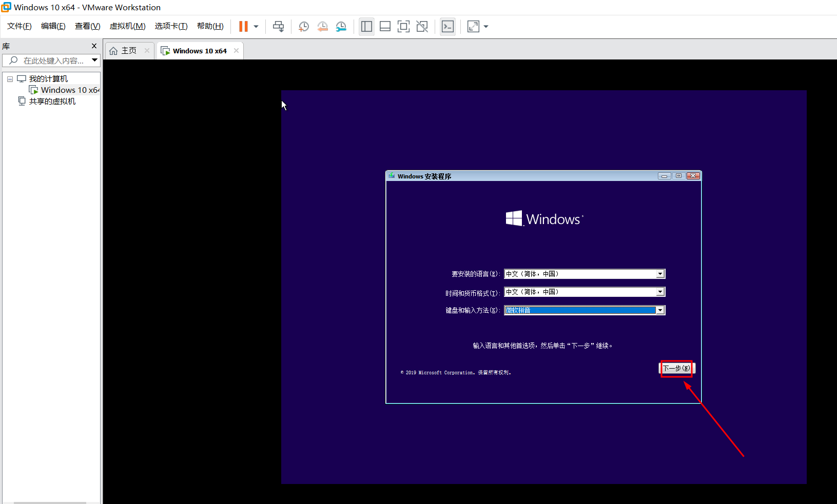Toggle the console view button
Image resolution: width=837 pixels, height=504 pixels.
coord(447,26)
